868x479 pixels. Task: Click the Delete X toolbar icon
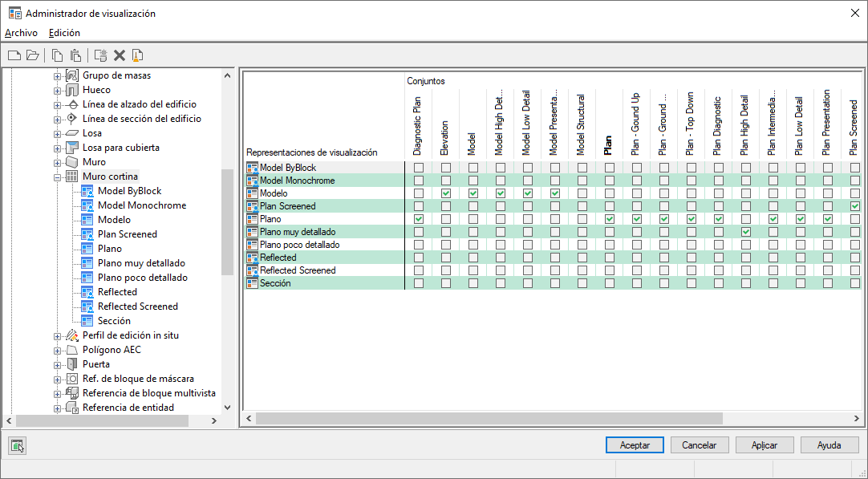point(120,55)
